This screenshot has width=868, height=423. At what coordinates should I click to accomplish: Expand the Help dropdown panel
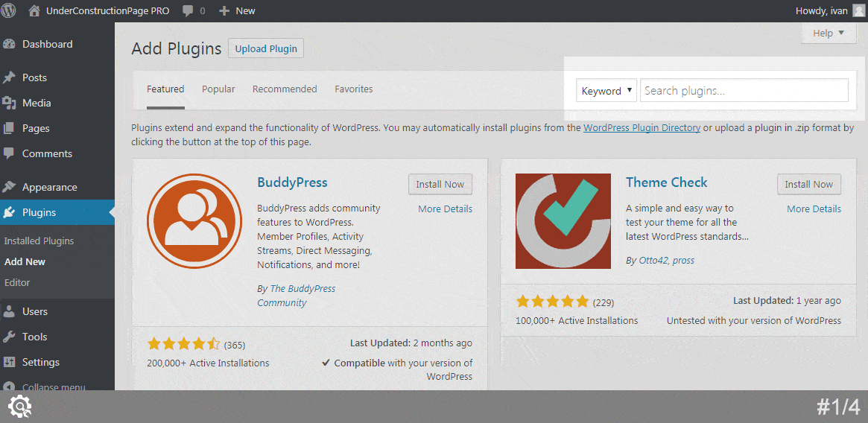(829, 34)
